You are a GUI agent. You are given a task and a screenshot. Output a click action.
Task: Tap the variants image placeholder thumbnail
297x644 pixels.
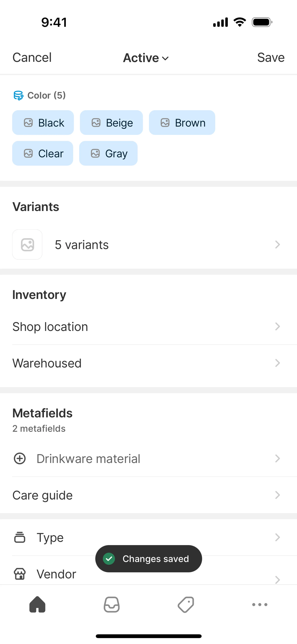(x=27, y=244)
